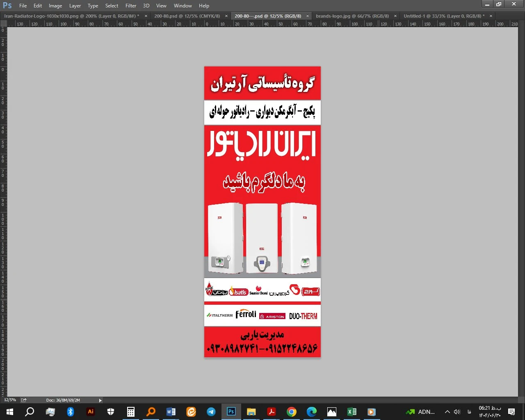The height and width of the screenshot is (420, 525).
Task: Open Excel from the taskbar
Action: [352, 412]
